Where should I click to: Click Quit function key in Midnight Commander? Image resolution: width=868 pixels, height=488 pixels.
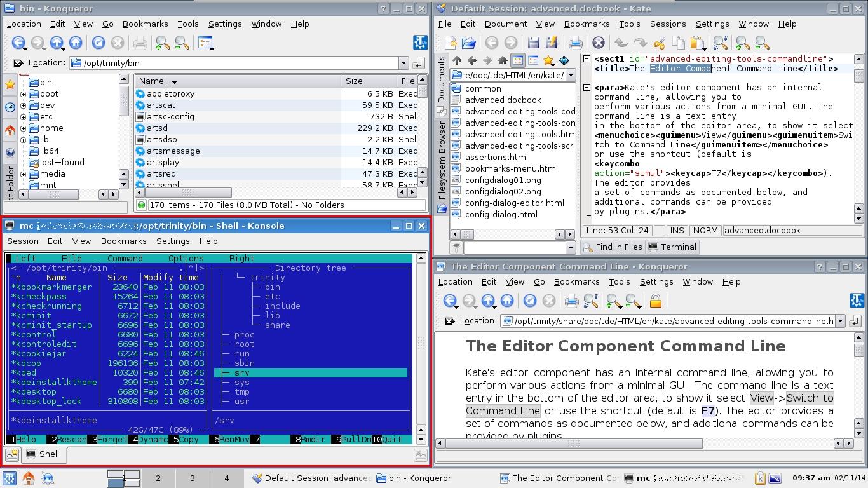click(x=392, y=439)
